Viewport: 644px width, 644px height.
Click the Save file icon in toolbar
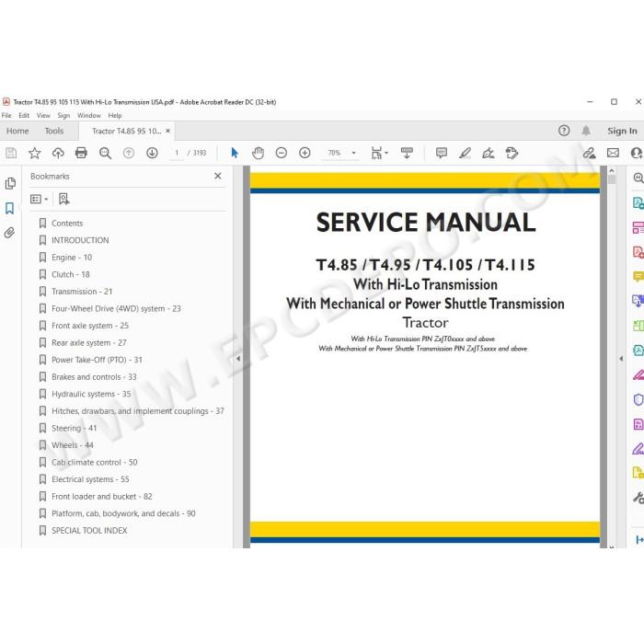click(x=11, y=154)
